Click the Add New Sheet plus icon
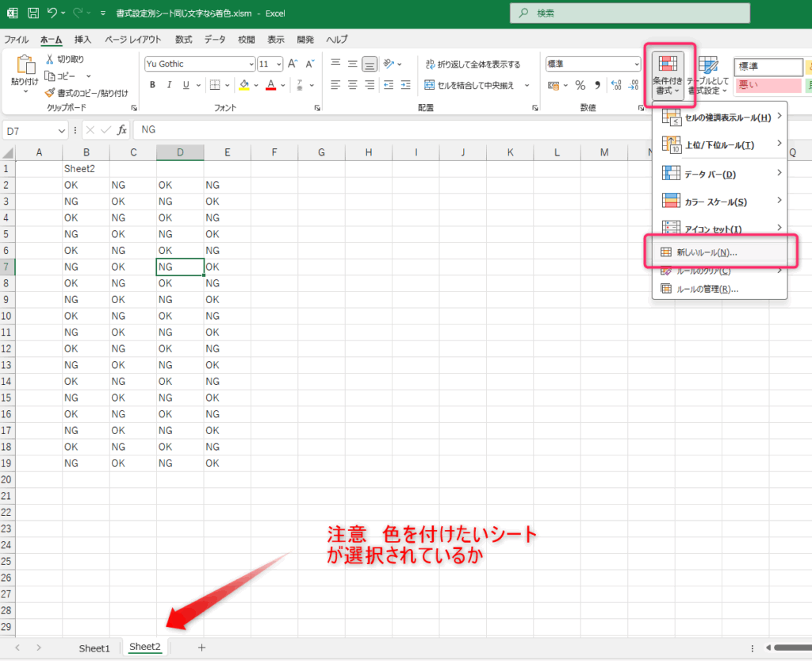Viewport: 812px width, 661px height. (x=201, y=648)
